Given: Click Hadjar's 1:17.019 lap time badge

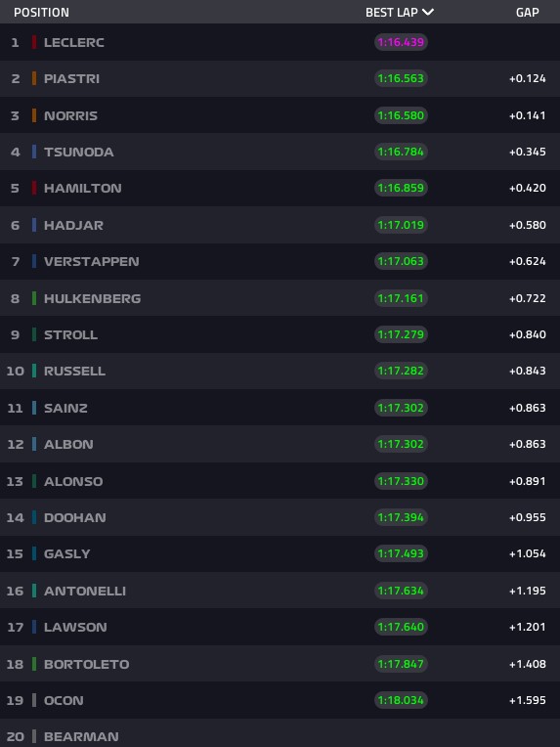Looking at the screenshot, I should click(401, 225).
